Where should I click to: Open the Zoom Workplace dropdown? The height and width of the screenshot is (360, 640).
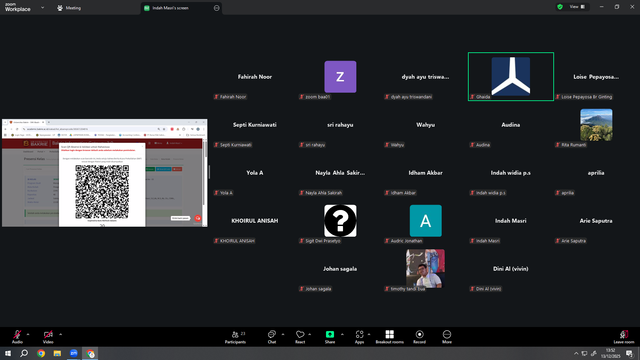(42, 7)
